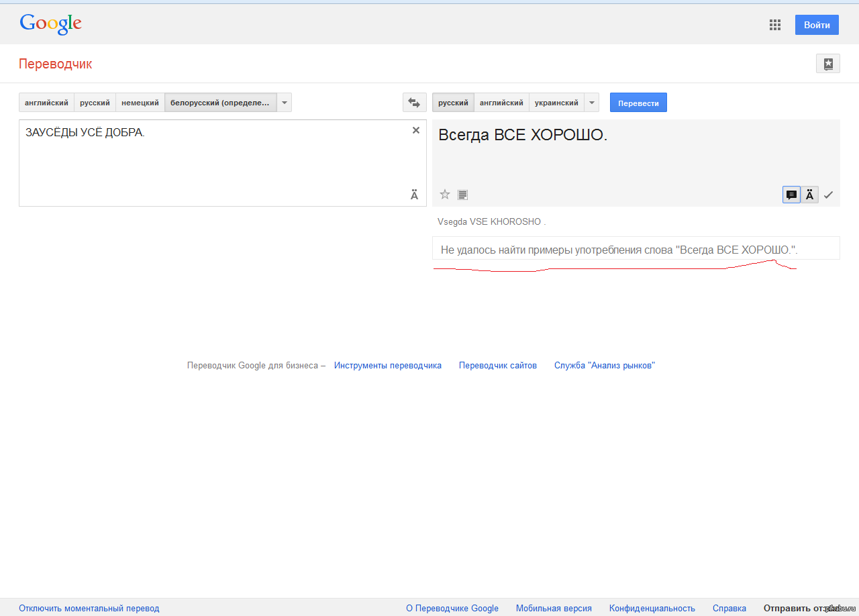Toggle transliteration Ä button under the translation

pos(809,195)
